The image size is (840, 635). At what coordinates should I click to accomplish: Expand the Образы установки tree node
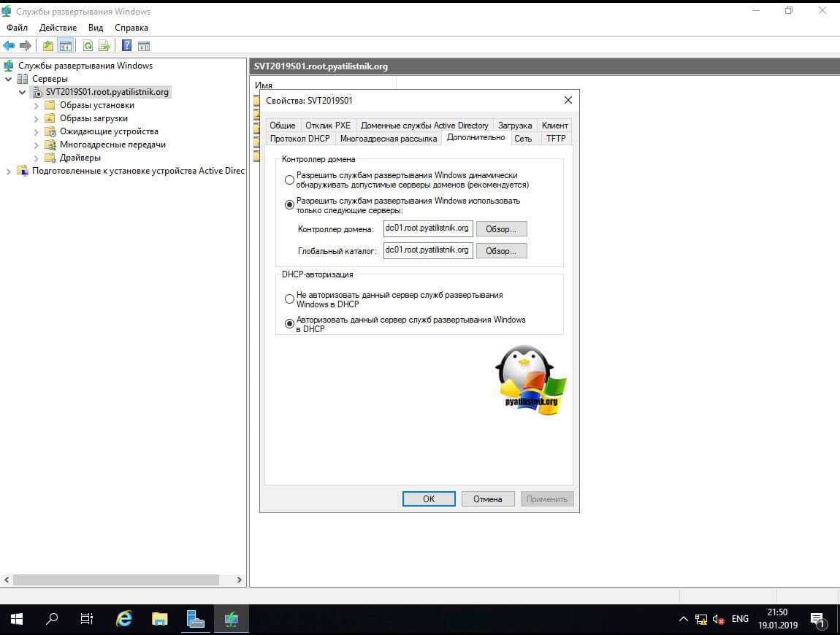(37, 105)
